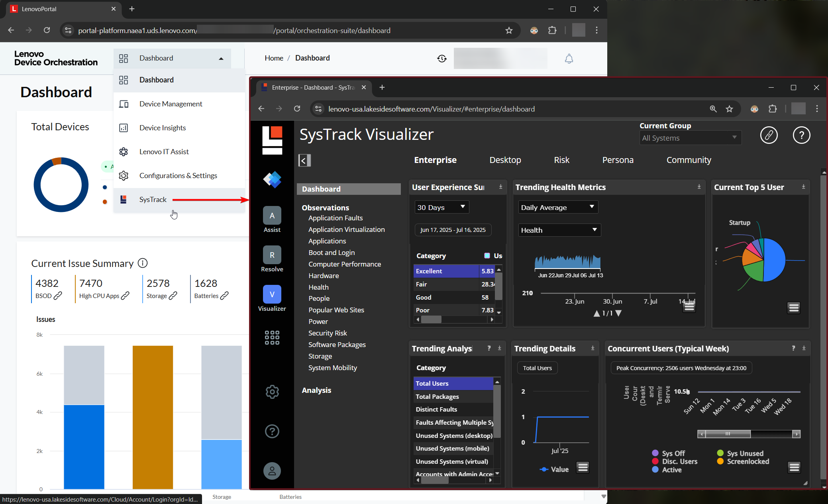
Task: Toggle the Sys Off legend item
Action: (669, 453)
